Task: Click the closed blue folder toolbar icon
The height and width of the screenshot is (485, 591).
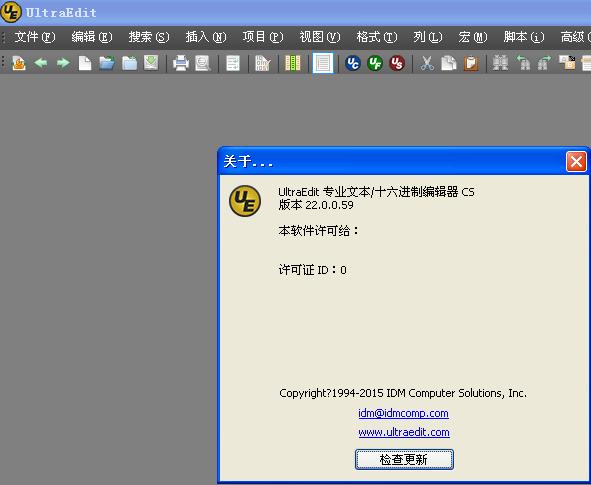Action: [129, 63]
